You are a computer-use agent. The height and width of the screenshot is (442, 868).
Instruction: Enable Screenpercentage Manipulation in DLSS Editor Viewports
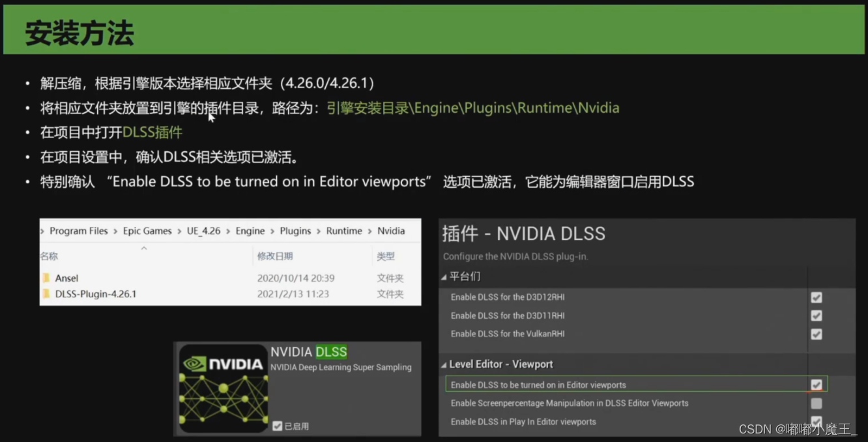pyautogui.click(x=816, y=404)
